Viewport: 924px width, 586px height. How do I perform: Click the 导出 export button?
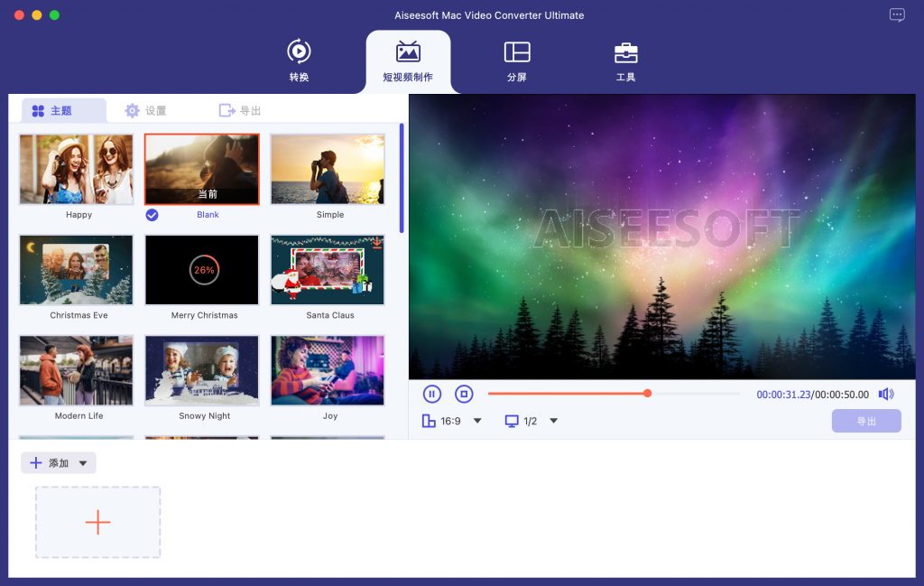(865, 420)
